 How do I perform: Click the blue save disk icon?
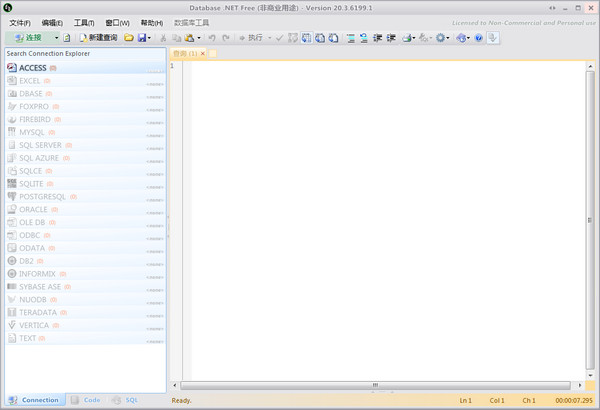143,37
